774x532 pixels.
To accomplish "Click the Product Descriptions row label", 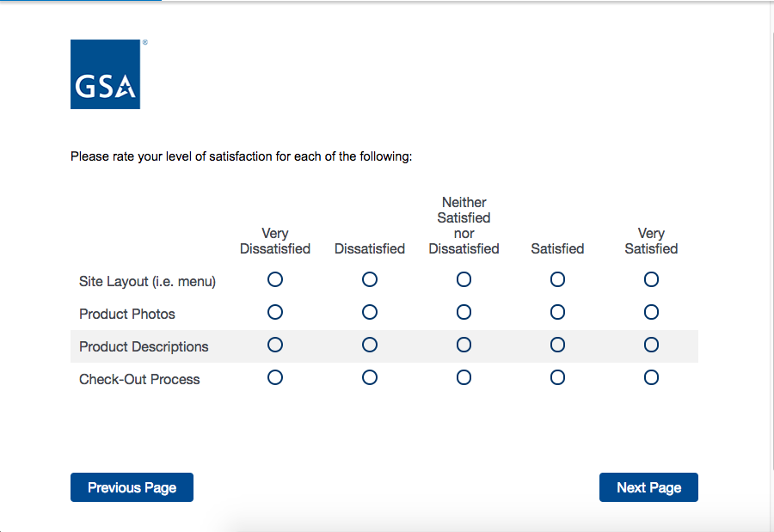I will click(x=144, y=347).
